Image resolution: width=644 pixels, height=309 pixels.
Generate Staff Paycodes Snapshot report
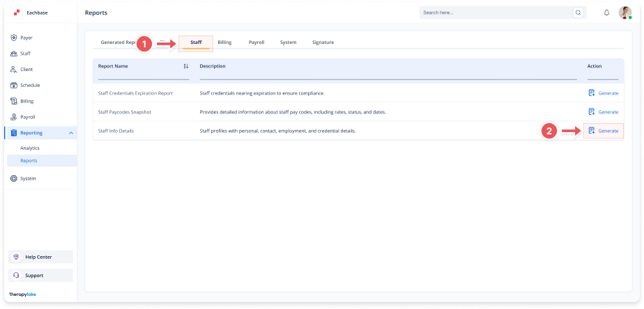[604, 111]
